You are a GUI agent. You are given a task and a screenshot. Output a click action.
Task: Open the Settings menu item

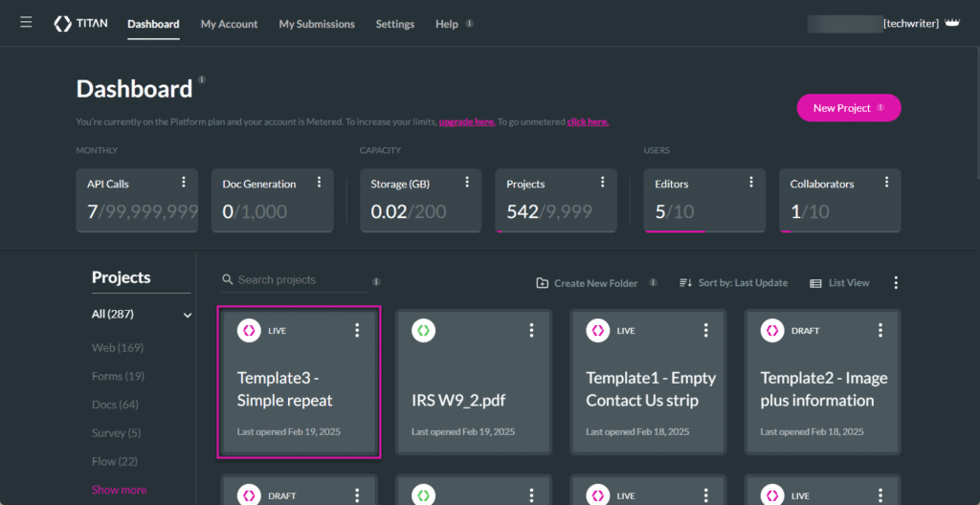395,24
